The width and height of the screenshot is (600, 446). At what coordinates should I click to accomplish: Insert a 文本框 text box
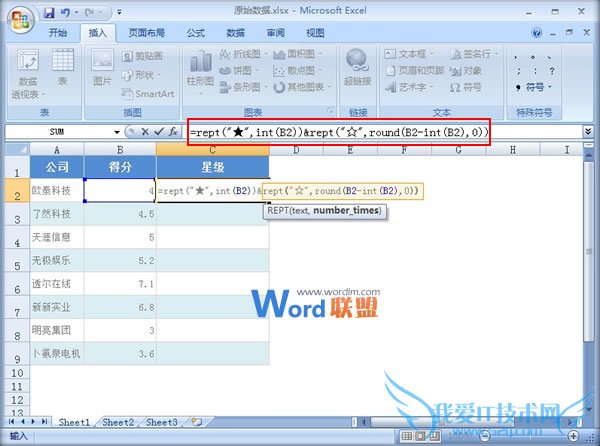(409, 54)
